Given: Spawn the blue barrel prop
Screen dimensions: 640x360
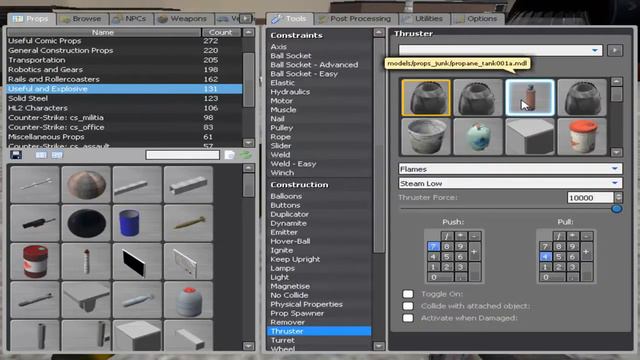Looking at the screenshot, I should pos(137,223).
